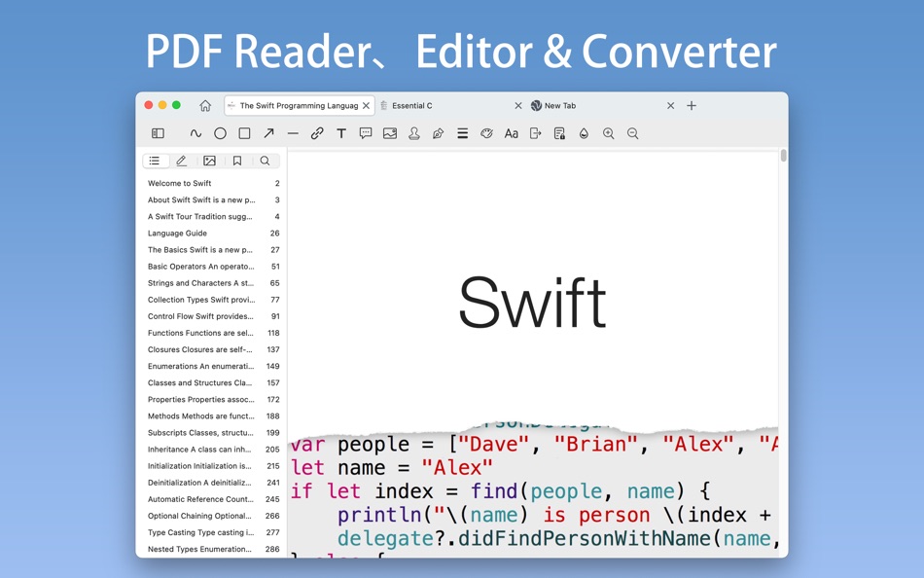Open the Control Flow outline entry
This screenshot has height=578, width=924.
[x=213, y=316]
